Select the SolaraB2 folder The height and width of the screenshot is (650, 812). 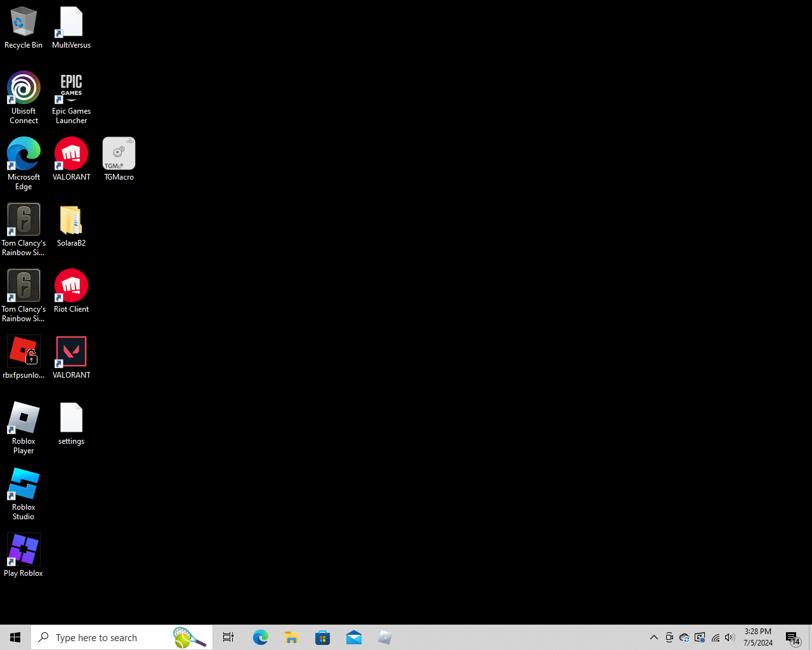point(71,225)
